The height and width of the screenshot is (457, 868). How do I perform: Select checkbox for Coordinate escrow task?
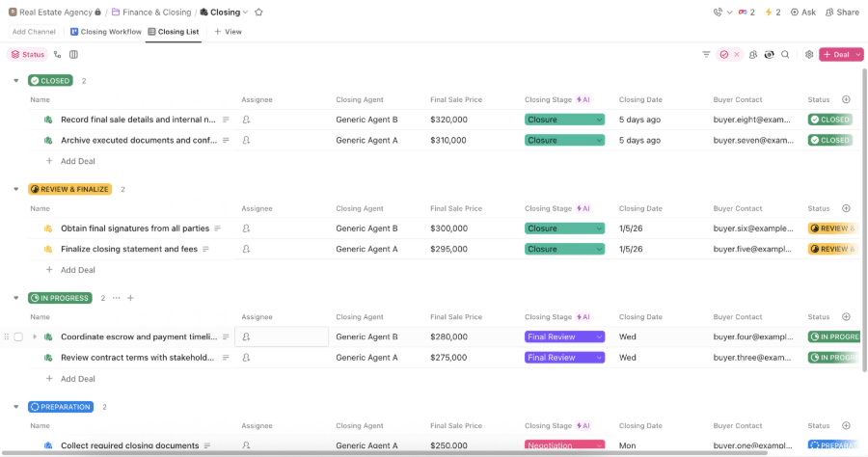pos(18,336)
